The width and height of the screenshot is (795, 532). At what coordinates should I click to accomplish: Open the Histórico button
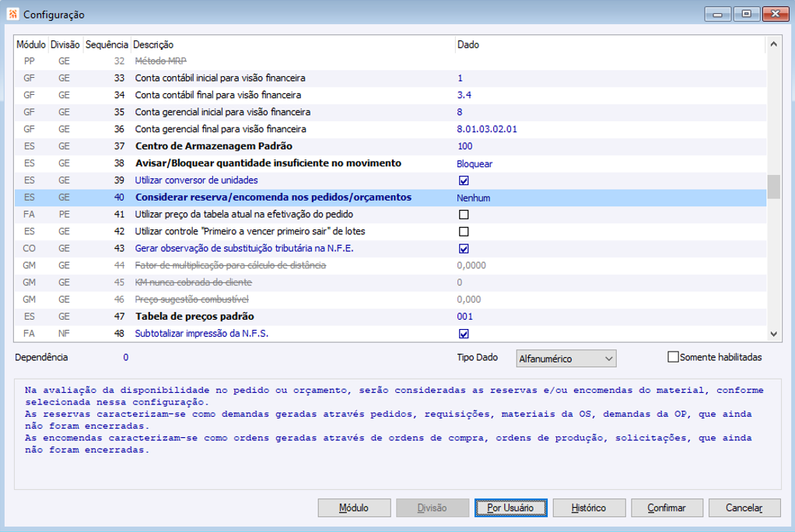(x=589, y=508)
